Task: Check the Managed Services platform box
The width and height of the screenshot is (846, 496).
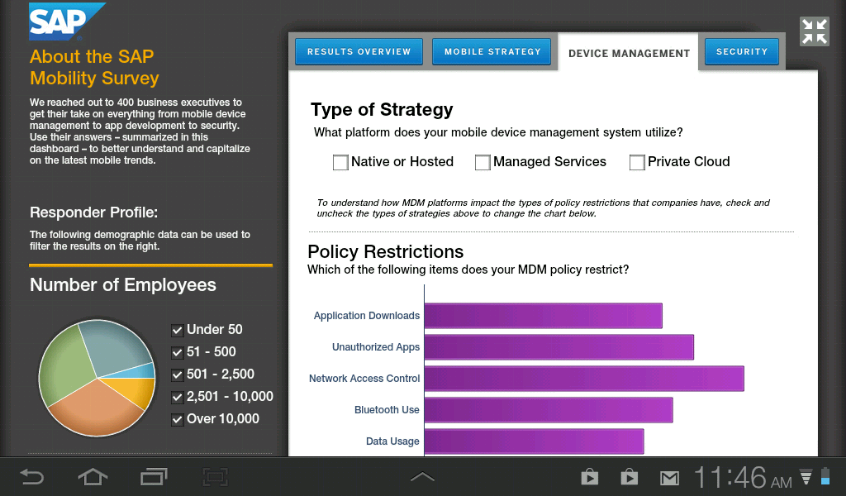Action: click(x=482, y=162)
